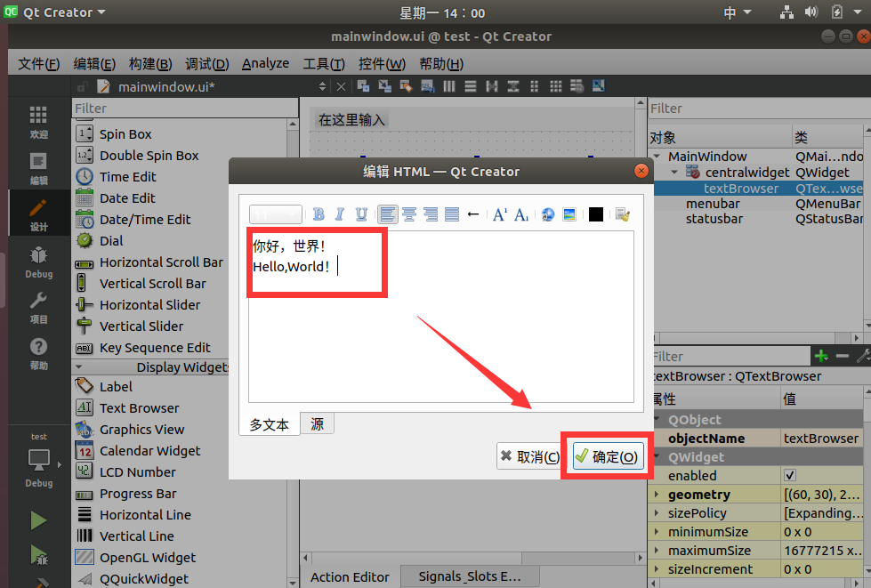Click the green Run button
This screenshot has height=588, width=871.
click(38, 520)
